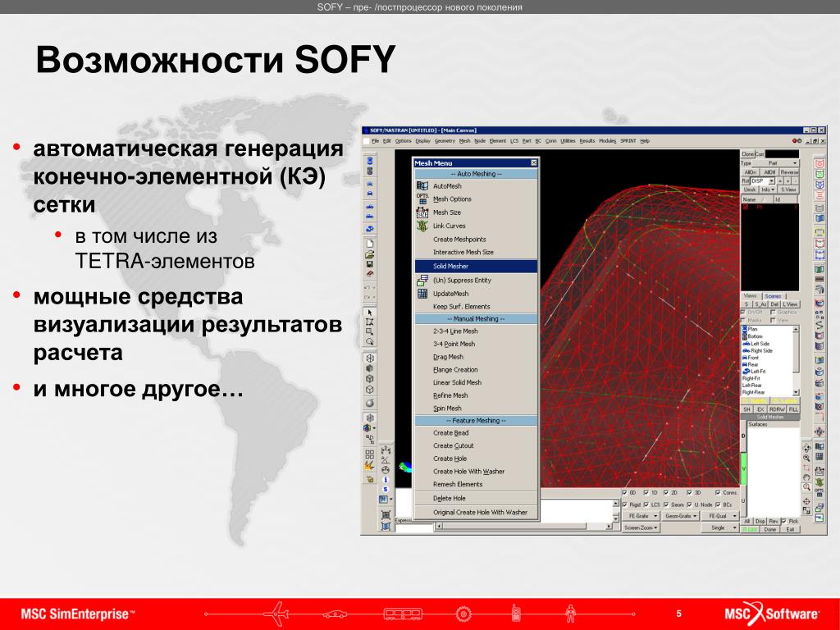Click the AutoMesh icon in Mesh Menu

pos(422,185)
